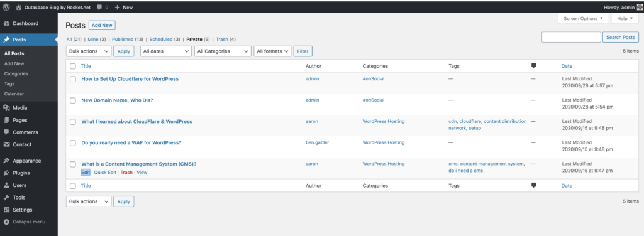Click the Media icon in sidebar

[x=6, y=108]
